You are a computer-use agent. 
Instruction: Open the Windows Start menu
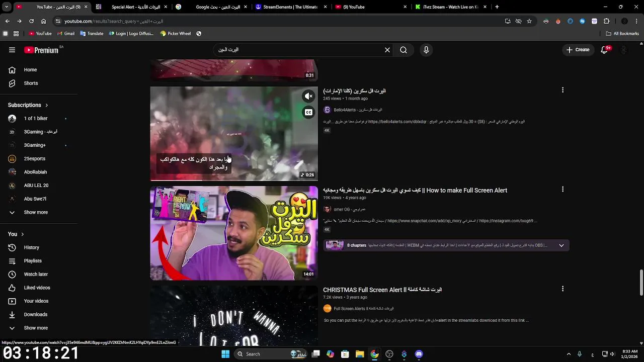(x=225, y=354)
